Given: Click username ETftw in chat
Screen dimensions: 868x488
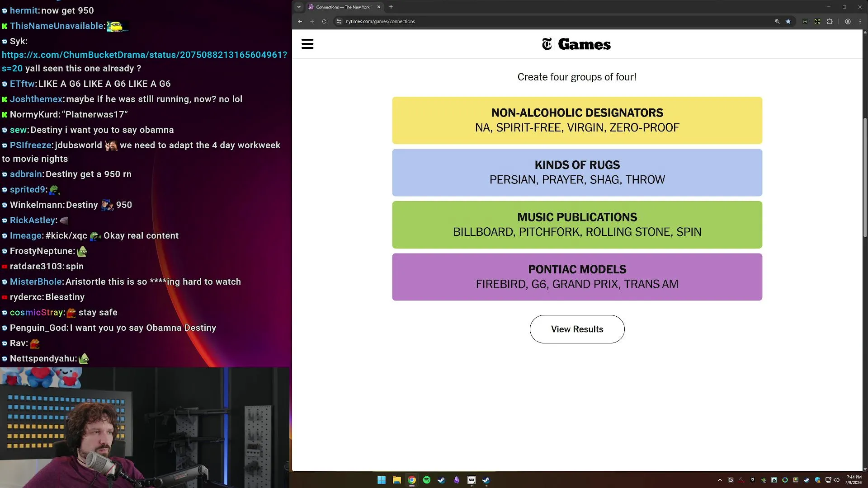Looking at the screenshot, I should coord(22,84).
